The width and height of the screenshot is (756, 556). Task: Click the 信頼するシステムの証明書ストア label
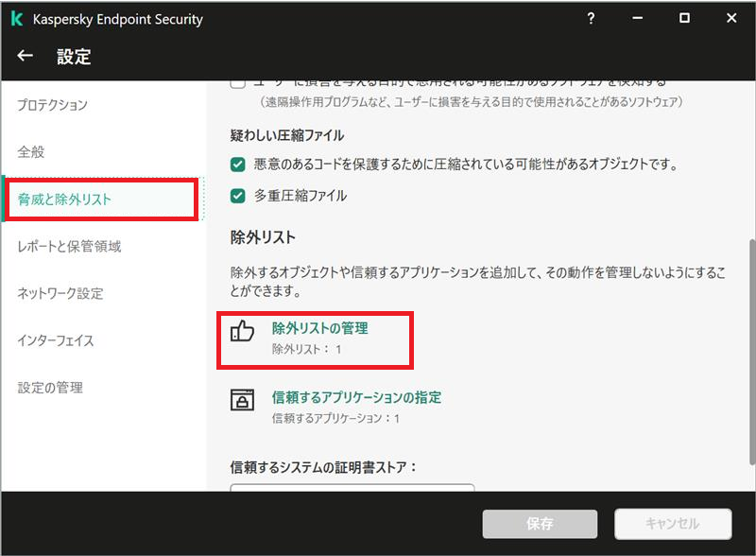[323, 467]
